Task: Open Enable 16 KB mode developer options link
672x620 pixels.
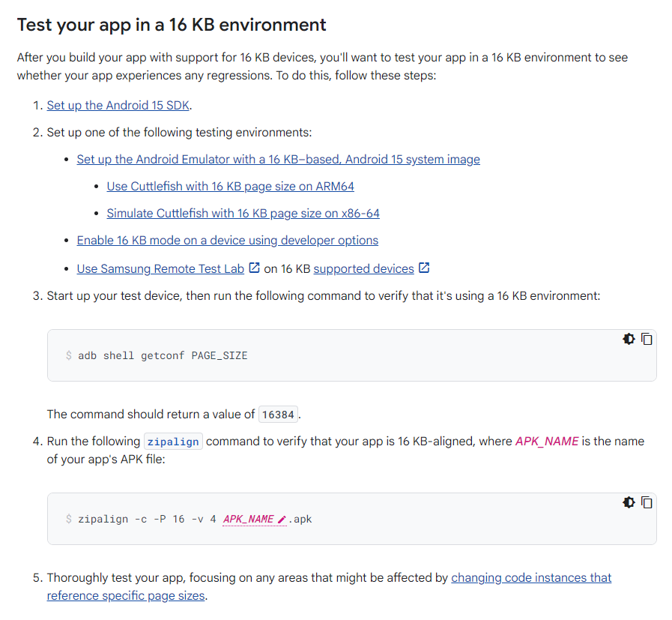Action: 227,240
